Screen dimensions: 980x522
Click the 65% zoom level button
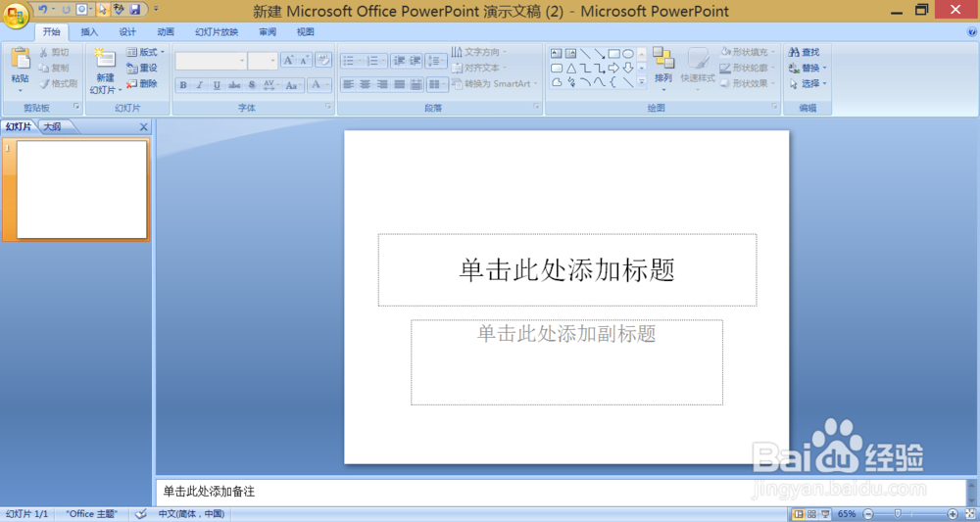coord(847,514)
